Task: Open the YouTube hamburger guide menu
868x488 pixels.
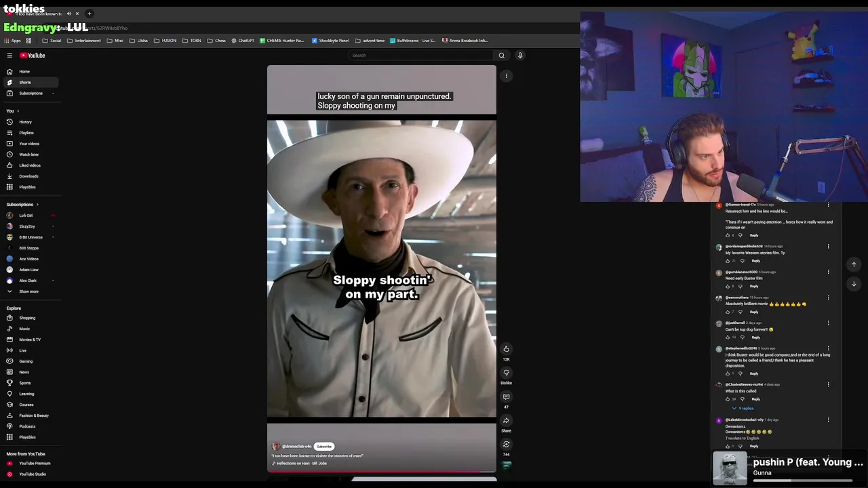Action: pyautogui.click(x=9, y=56)
